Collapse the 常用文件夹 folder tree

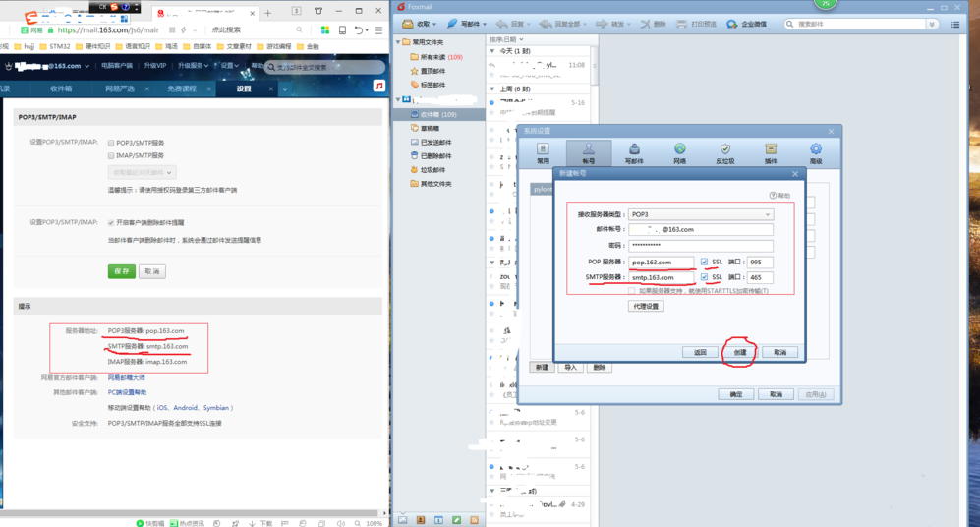(399, 42)
